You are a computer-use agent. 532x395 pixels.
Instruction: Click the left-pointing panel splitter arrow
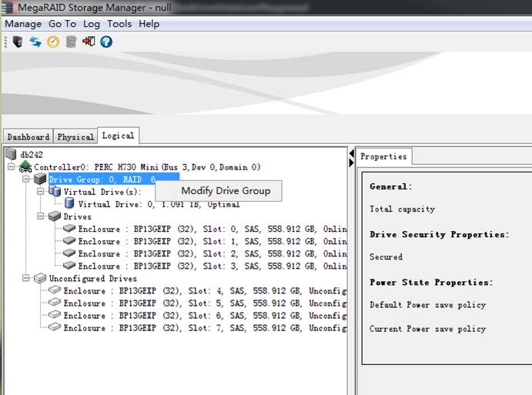[352, 154]
